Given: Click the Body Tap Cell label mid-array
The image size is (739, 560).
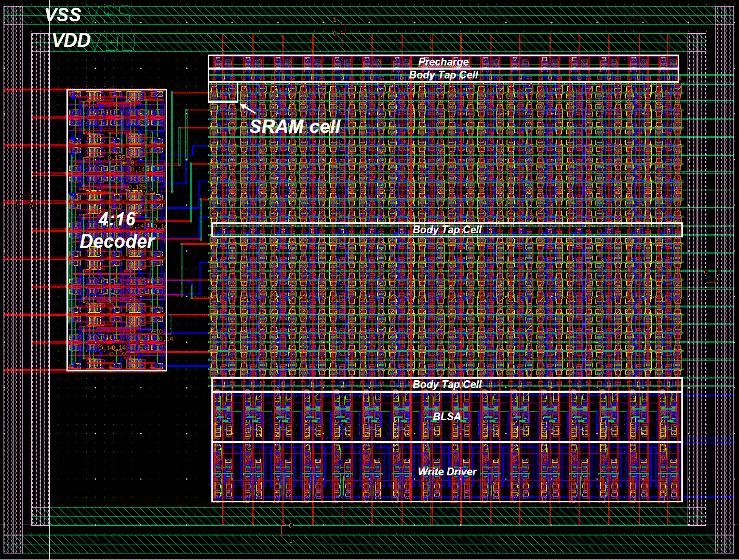Looking at the screenshot, I should click(447, 230).
